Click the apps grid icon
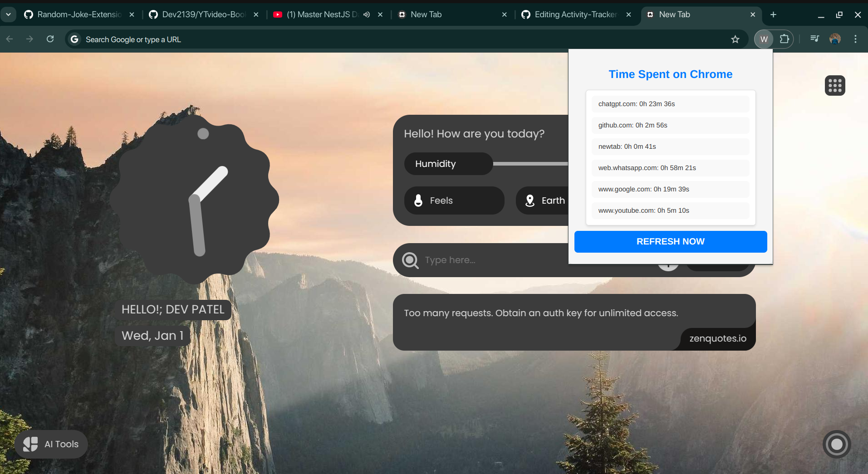The image size is (868, 474). click(x=834, y=85)
